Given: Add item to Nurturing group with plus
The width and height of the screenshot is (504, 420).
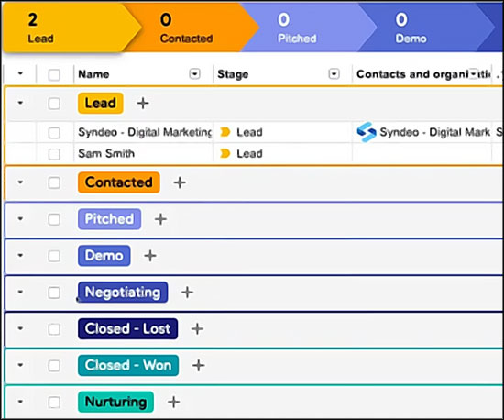Looking at the screenshot, I should (173, 402).
